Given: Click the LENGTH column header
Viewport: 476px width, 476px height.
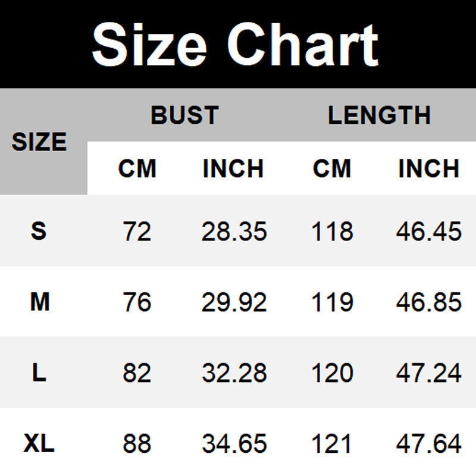Looking at the screenshot, I should 379,115.
